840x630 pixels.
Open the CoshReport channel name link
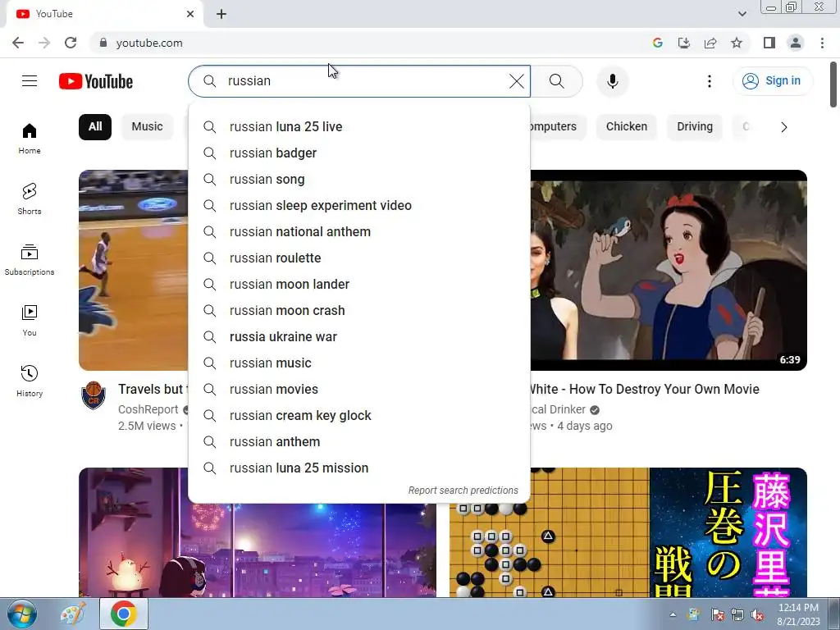coord(148,409)
